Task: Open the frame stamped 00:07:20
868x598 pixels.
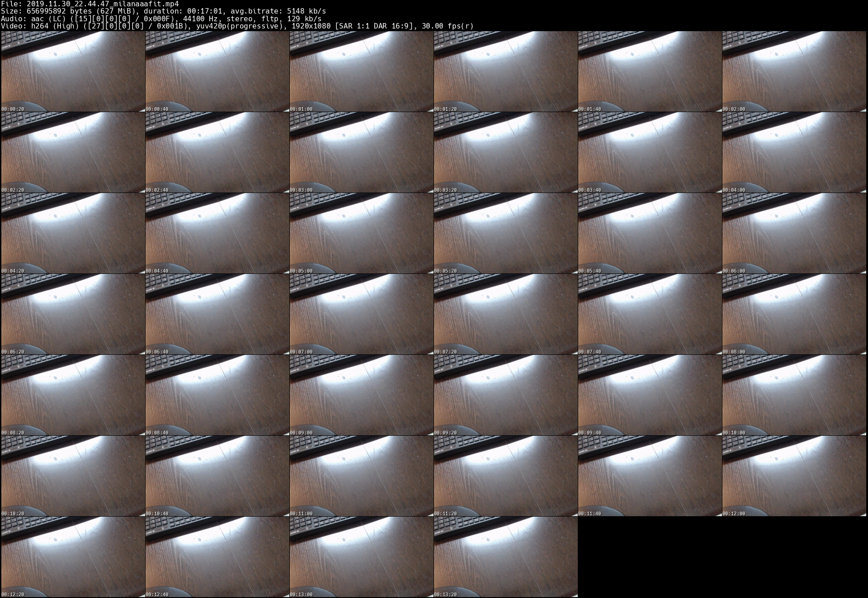Action: pyautogui.click(x=505, y=314)
